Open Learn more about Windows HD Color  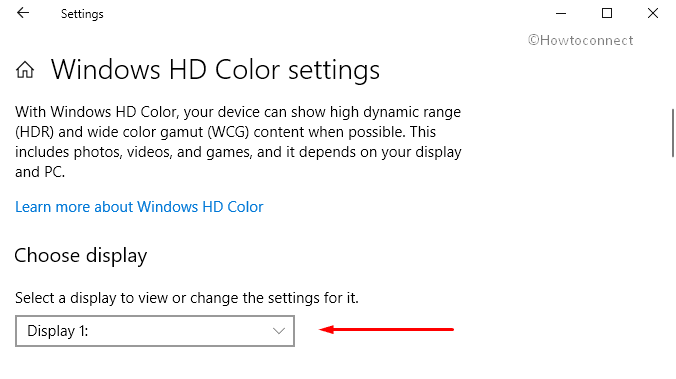pos(139,207)
